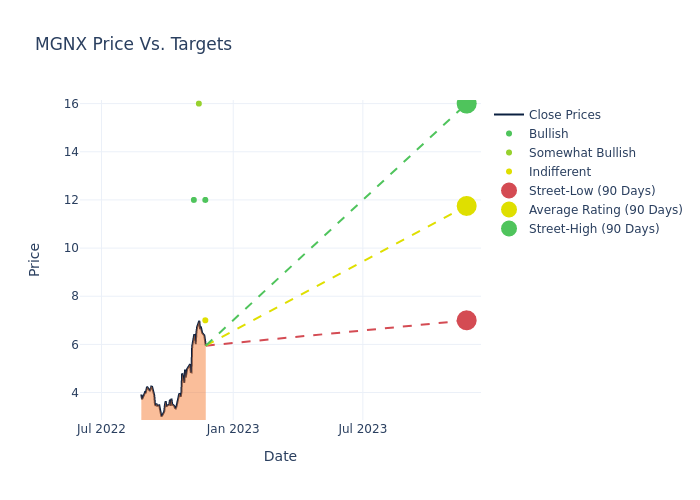The height and width of the screenshot is (500, 700).
Task: Click the Indifferent yellow dot near price 7
Action: tap(205, 320)
